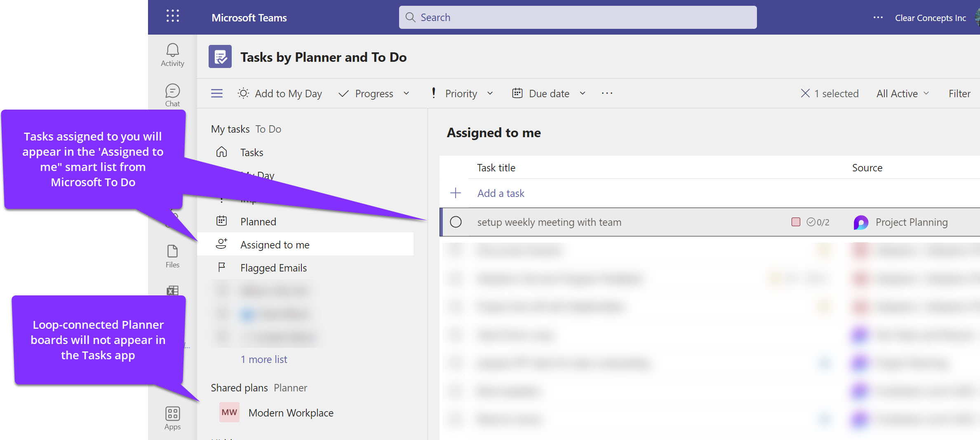This screenshot has height=440, width=980.
Task: Click the Add to My Day button
Action: coord(280,94)
